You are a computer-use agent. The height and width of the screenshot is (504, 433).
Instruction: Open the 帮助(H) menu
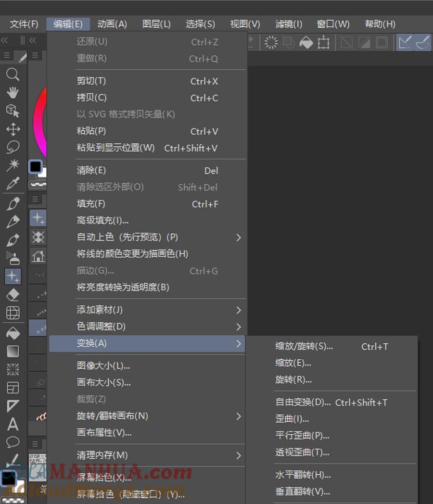pyautogui.click(x=380, y=24)
